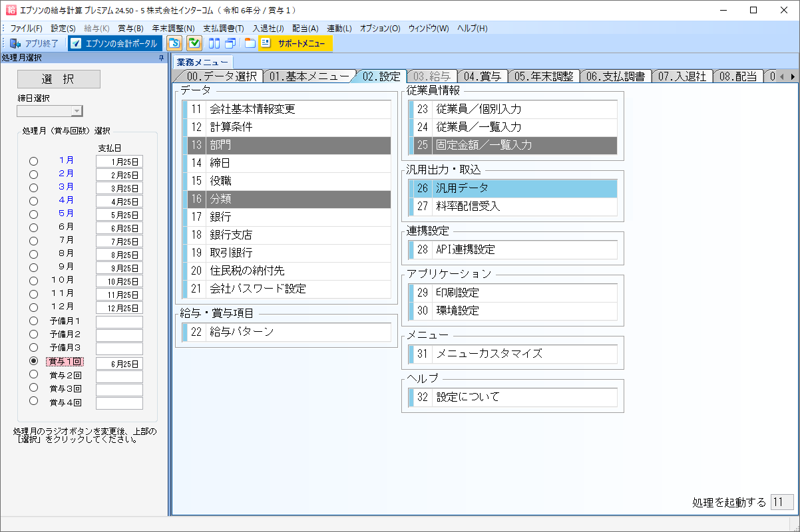This screenshot has height=532, width=800.
Task: Select the 12月 radio button
Action: coord(33,307)
